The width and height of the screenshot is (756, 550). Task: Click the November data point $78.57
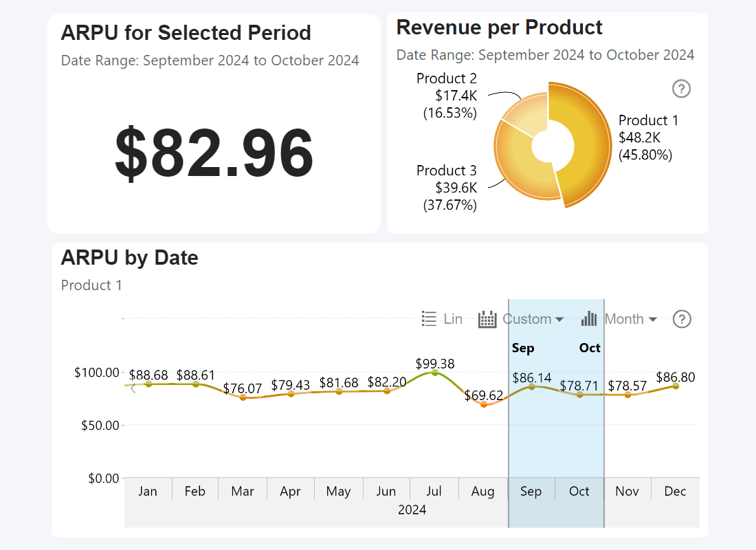click(x=627, y=395)
